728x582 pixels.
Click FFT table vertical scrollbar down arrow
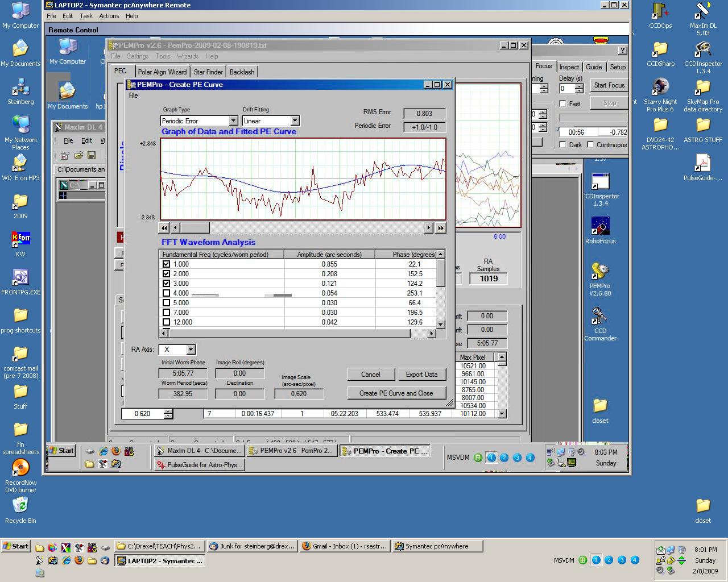(440, 324)
